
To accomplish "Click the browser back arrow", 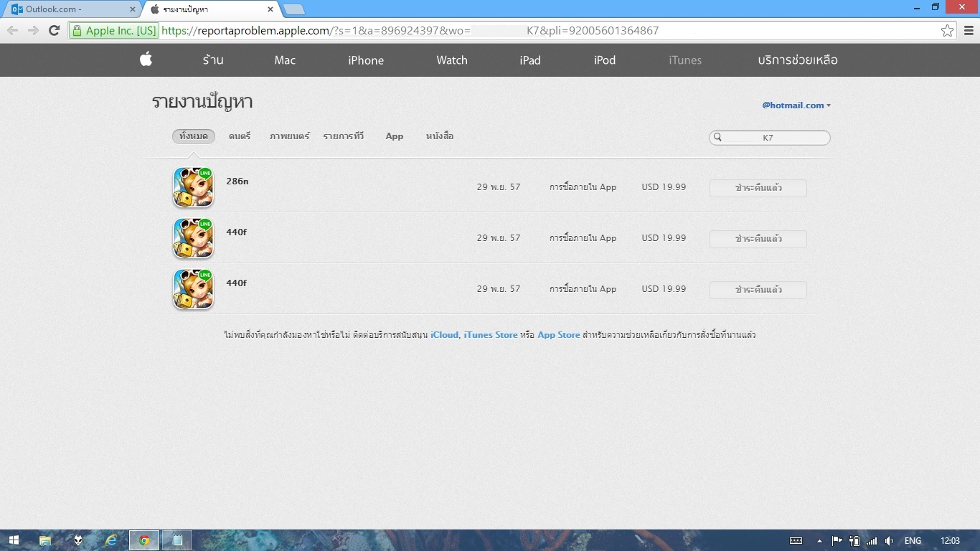I will (x=13, y=31).
